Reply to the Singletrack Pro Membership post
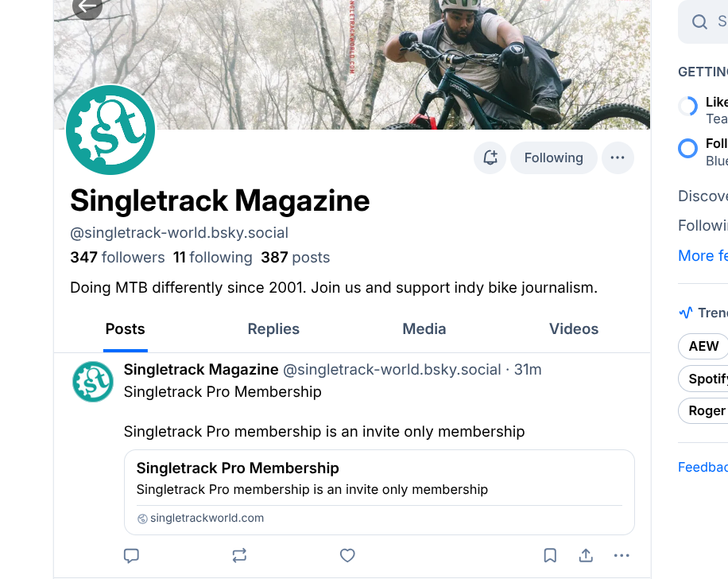The image size is (728, 579). [x=132, y=556]
